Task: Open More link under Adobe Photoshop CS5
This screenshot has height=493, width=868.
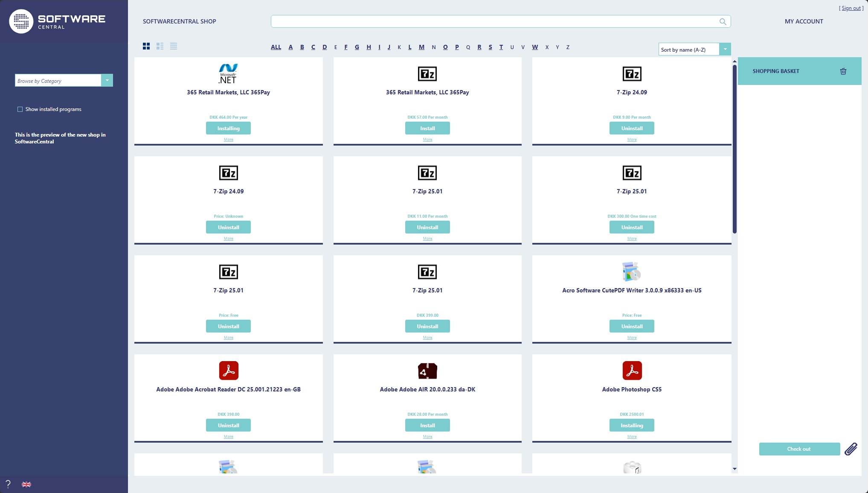Action: click(632, 437)
